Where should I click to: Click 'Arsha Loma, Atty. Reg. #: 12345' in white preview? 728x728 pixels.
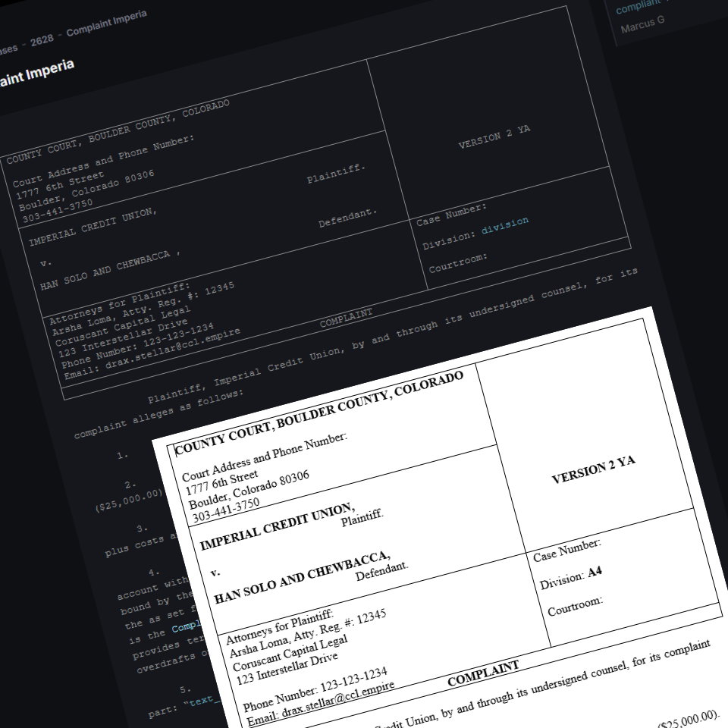(x=308, y=634)
